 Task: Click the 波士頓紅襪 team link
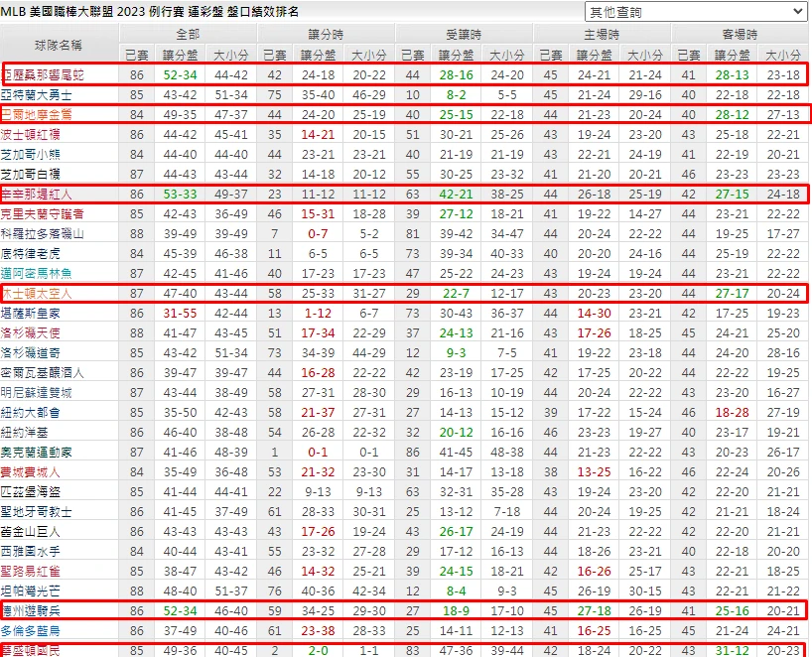[x=30, y=135]
